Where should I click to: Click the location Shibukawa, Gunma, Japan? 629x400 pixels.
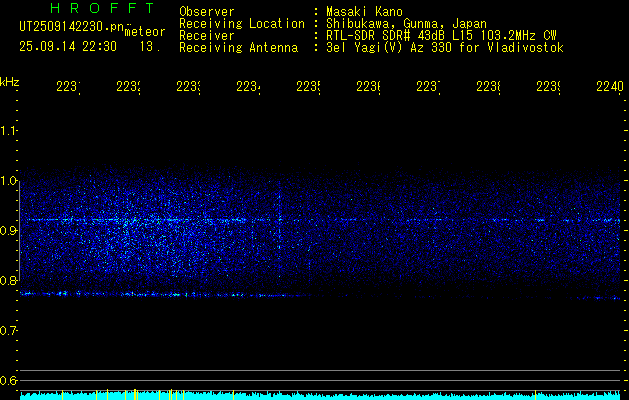coord(406,24)
